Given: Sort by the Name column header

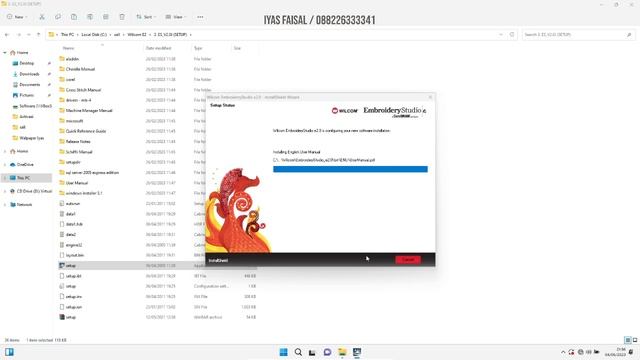Looking at the screenshot, I should point(68,48).
